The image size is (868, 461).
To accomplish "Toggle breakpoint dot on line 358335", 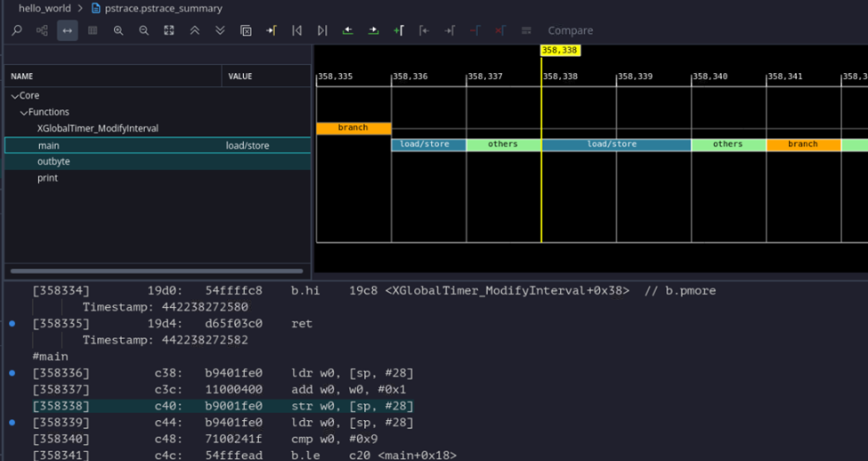I will click(12, 324).
